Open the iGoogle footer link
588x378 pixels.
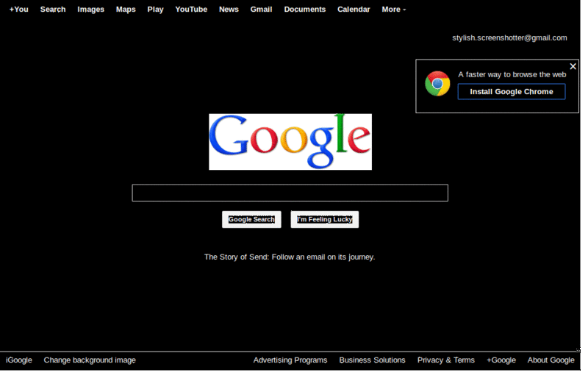[19, 360]
